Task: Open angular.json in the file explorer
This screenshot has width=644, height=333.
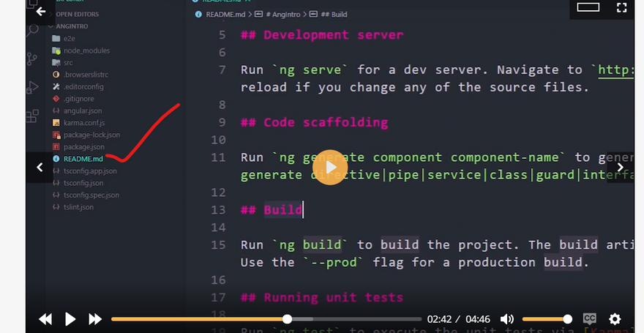Action: (x=83, y=111)
